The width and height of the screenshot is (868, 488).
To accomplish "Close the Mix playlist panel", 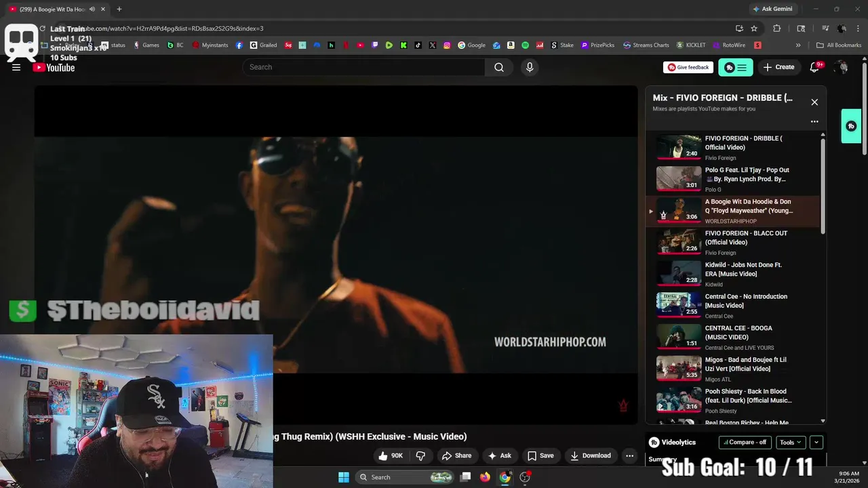I will [814, 102].
